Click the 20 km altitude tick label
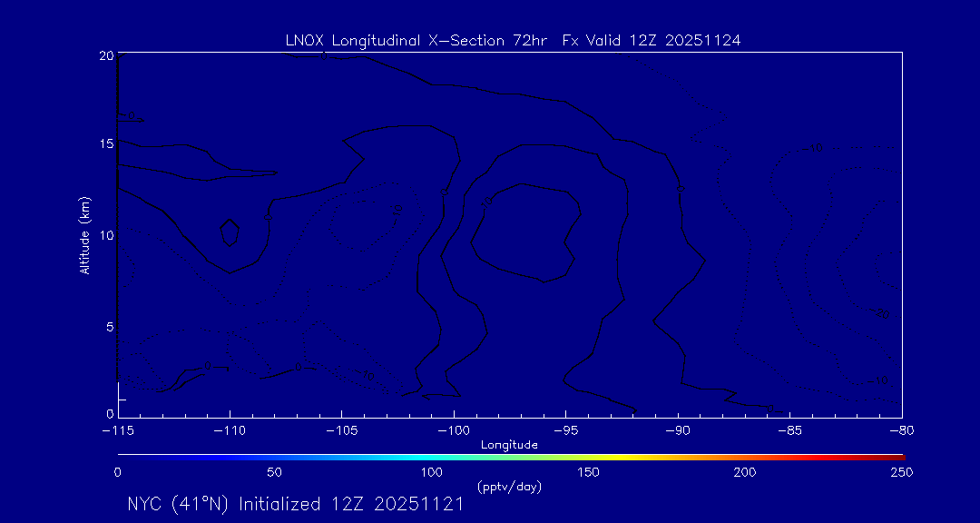This screenshot has width=980, height=523. tap(105, 55)
